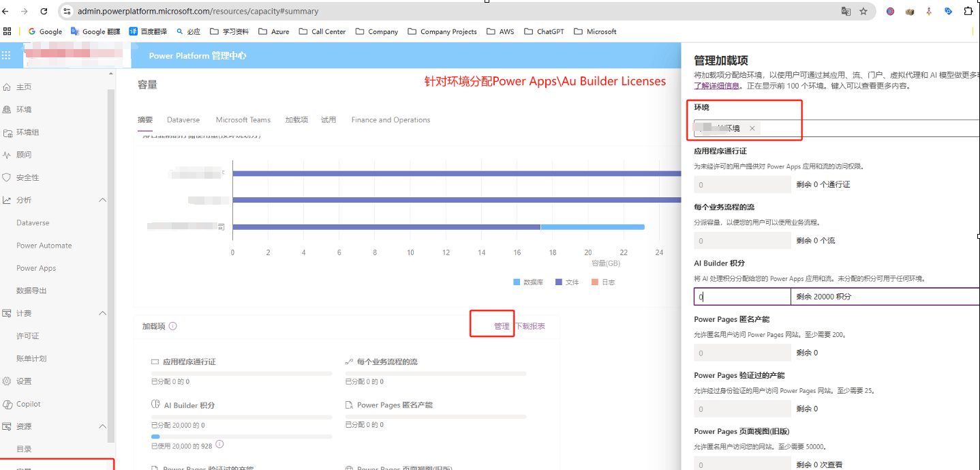This screenshot has height=470, width=980.
Task: Click the AI Builder 积分 input field
Action: point(742,297)
